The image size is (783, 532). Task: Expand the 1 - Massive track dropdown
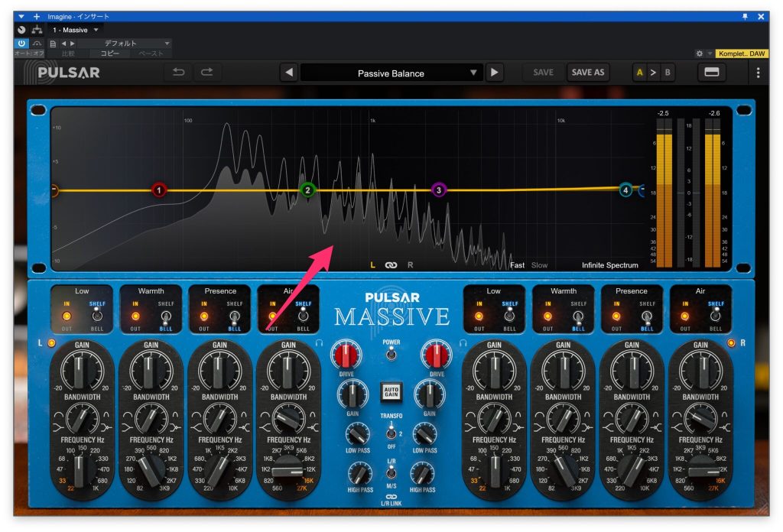tap(75, 30)
